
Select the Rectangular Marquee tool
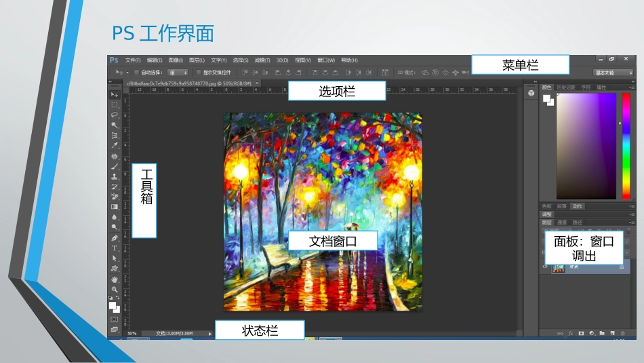point(115,105)
